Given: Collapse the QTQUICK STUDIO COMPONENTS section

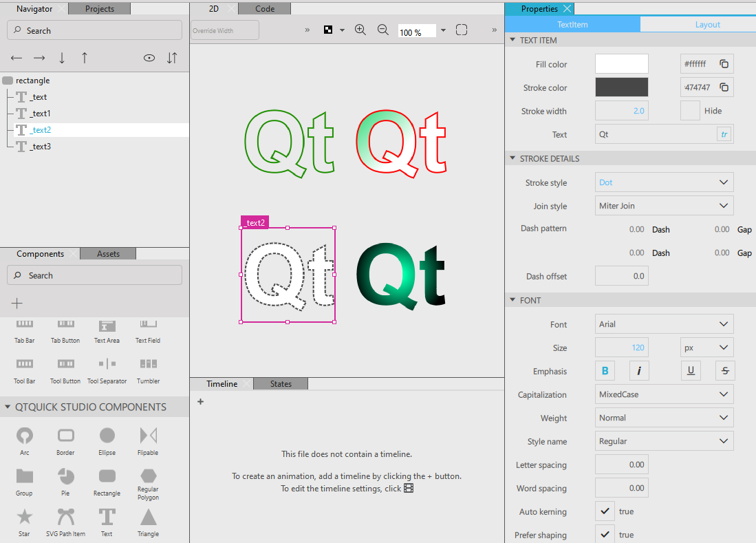Looking at the screenshot, I should [8, 407].
